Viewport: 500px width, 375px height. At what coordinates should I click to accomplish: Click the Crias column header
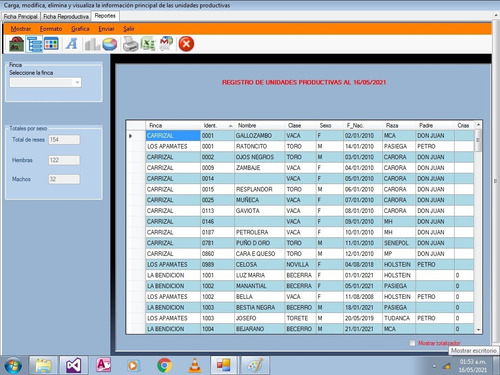tap(464, 125)
